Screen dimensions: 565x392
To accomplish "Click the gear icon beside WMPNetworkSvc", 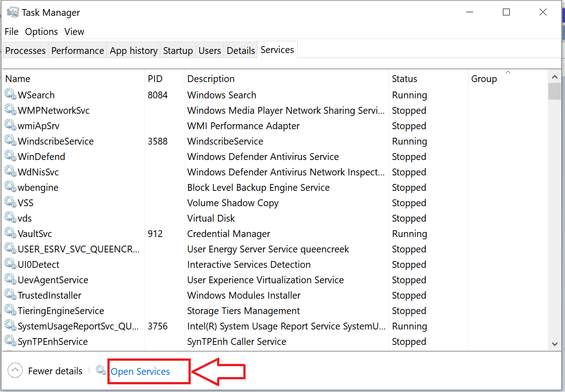I will [10, 110].
